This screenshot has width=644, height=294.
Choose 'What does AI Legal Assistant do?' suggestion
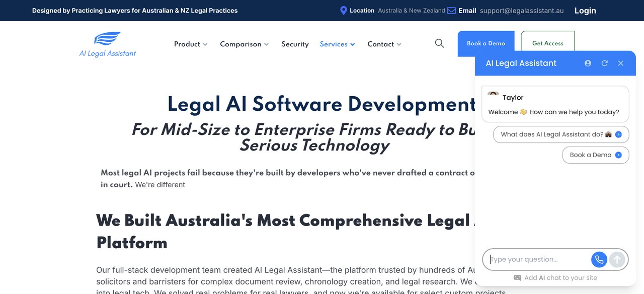pos(561,134)
